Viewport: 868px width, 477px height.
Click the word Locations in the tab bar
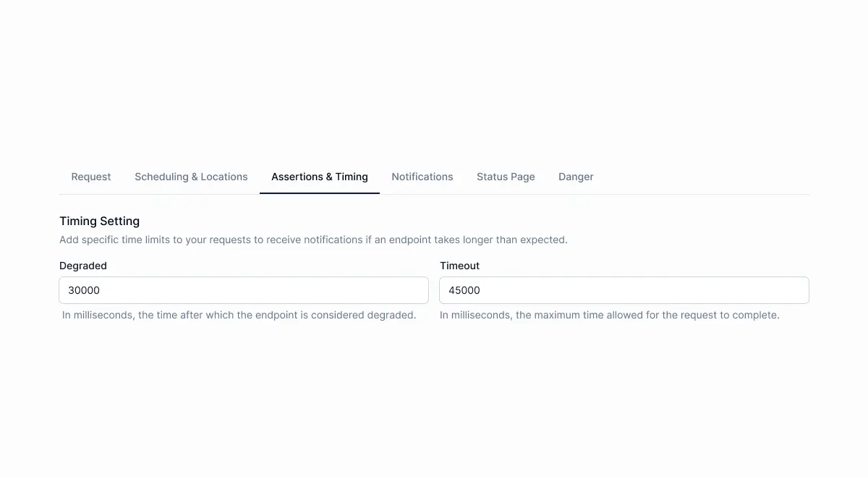click(224, 177)
